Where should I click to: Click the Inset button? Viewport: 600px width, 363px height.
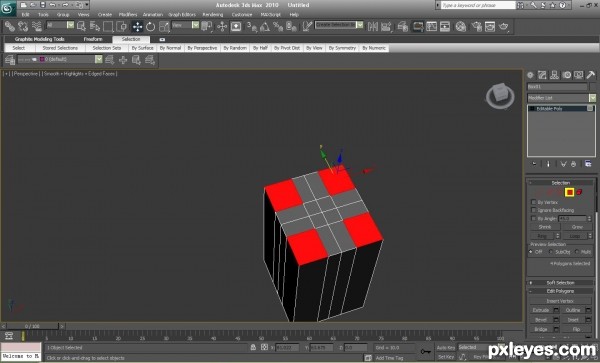[x=573, y=319]
